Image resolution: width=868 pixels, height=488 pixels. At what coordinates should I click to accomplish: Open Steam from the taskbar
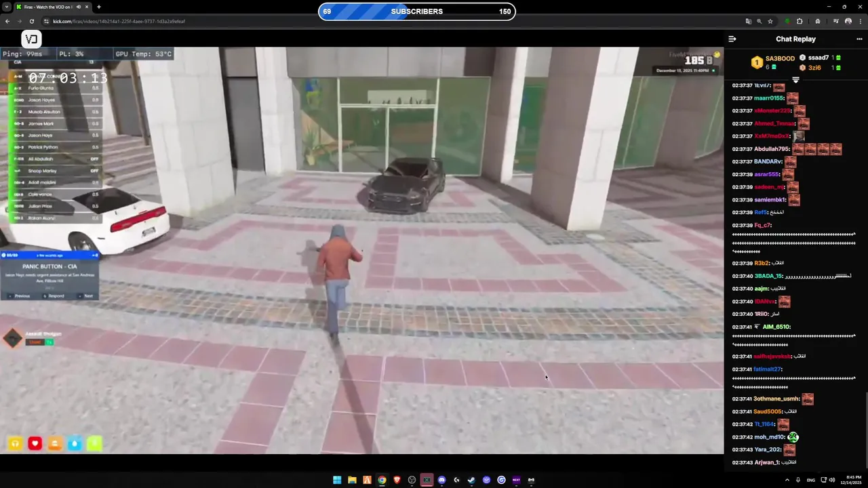(471, 480)
